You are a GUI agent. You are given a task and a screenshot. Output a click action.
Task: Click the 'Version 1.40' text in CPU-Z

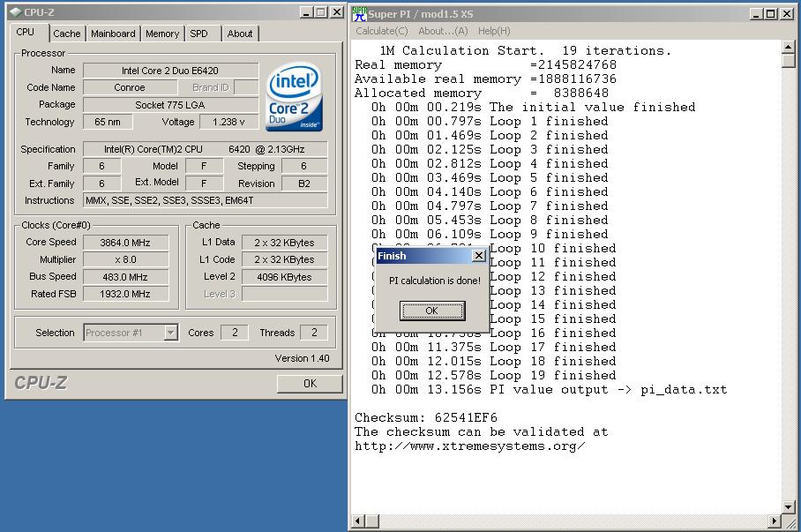coord(302,358)
